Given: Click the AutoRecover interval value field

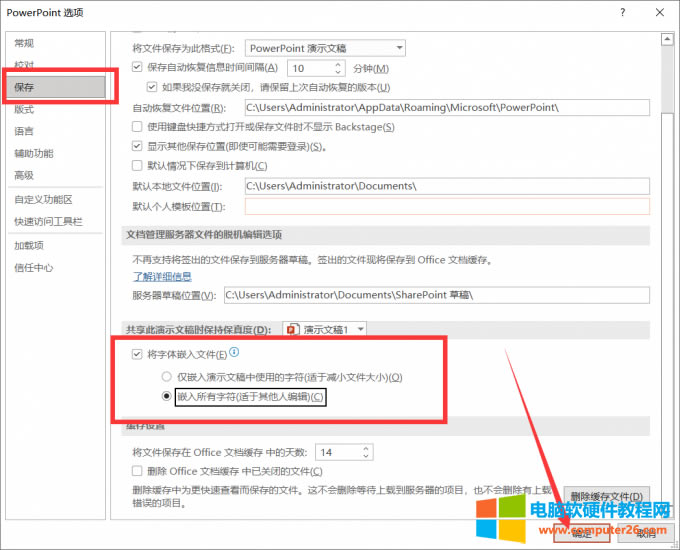Looking at the screenshot, I should [x=311, y=68].
